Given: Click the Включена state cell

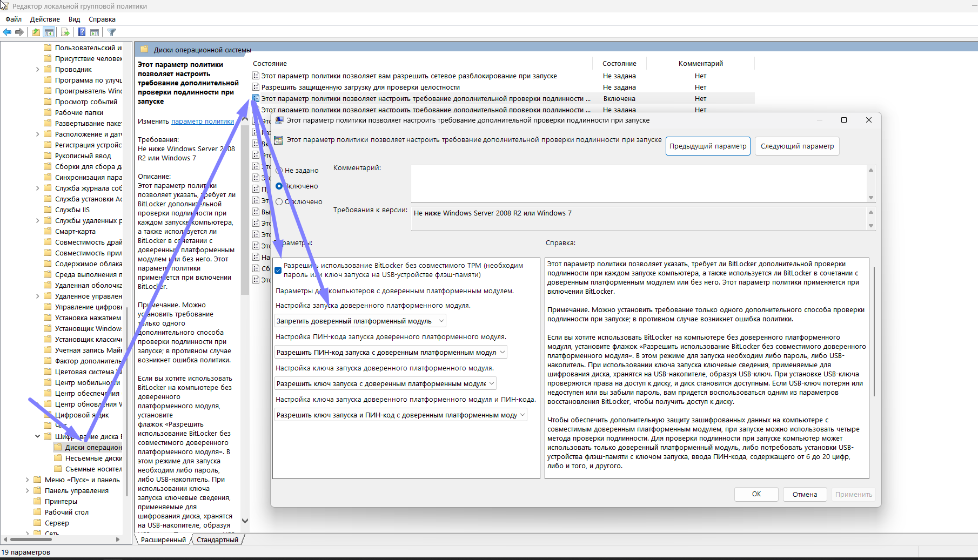Looking at the screenshot, I should point(619,99).
